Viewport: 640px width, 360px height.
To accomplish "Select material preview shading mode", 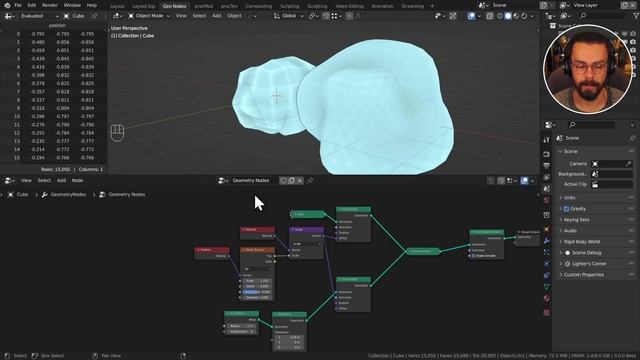I will point(516,16).
